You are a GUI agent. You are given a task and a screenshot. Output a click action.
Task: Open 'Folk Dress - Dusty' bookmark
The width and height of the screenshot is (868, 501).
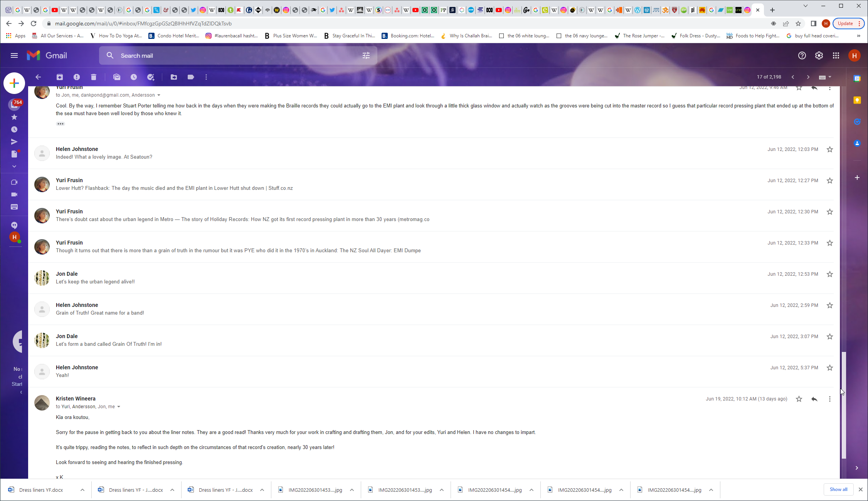[x=696, y=36]
